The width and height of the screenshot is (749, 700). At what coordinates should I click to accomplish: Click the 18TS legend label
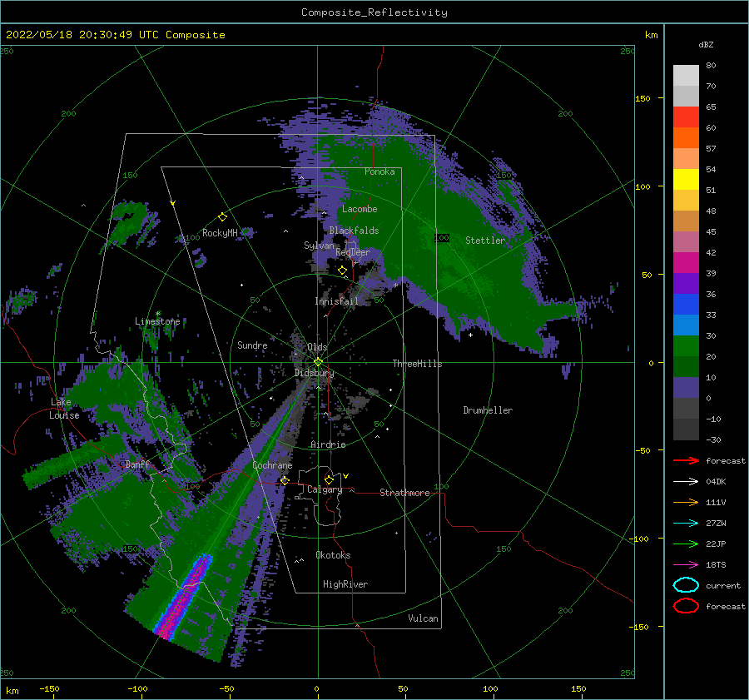click(x=716, y=565)
